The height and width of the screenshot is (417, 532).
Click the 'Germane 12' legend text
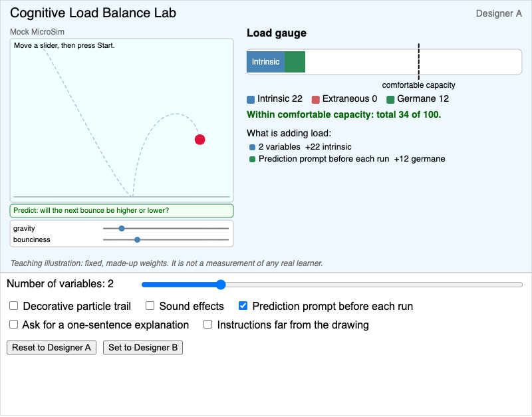423,98
